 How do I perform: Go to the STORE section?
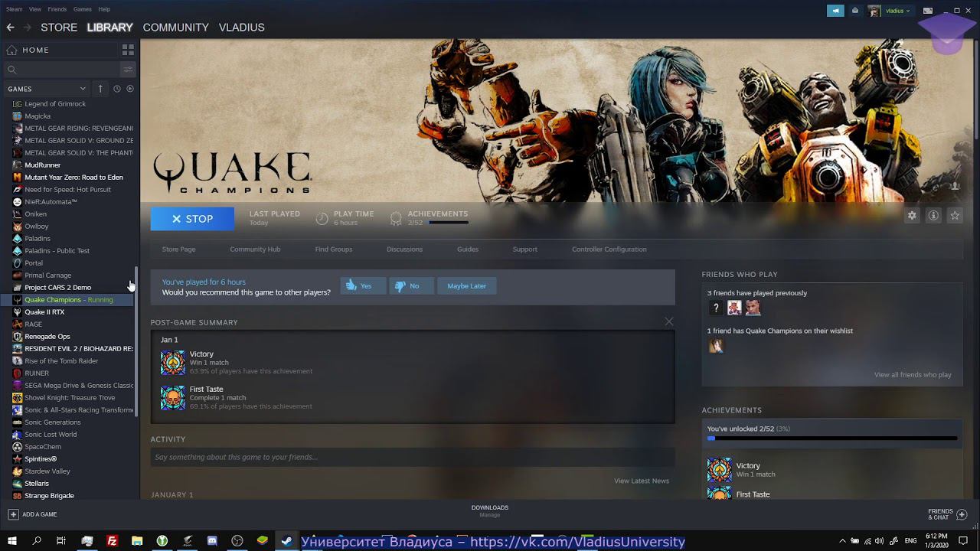coord(59,28)
